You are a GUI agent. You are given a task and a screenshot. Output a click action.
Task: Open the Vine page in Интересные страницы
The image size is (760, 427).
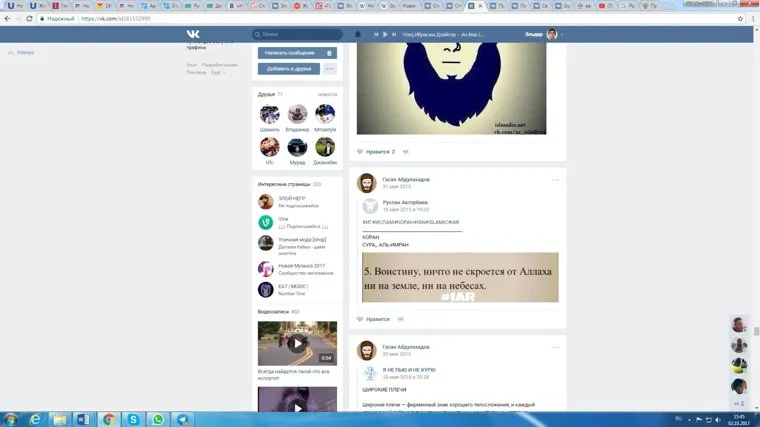tap(266, 222)
